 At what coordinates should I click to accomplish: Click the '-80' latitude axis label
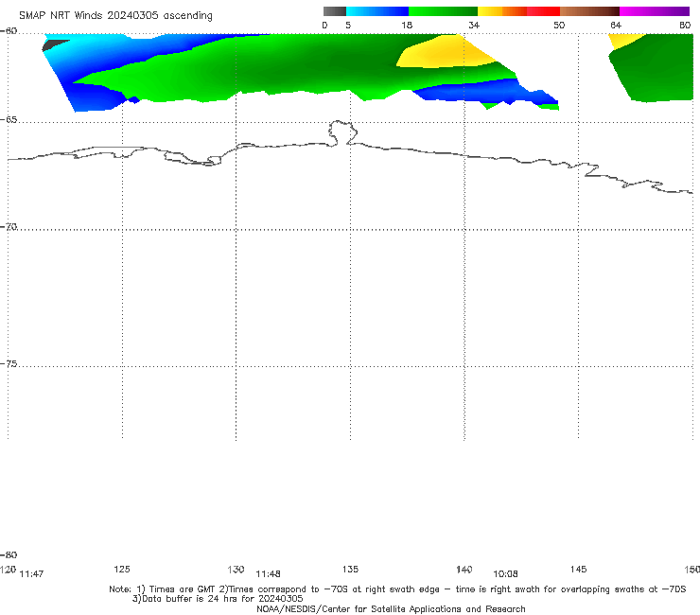pyautogui.click(x=9, y=554)
